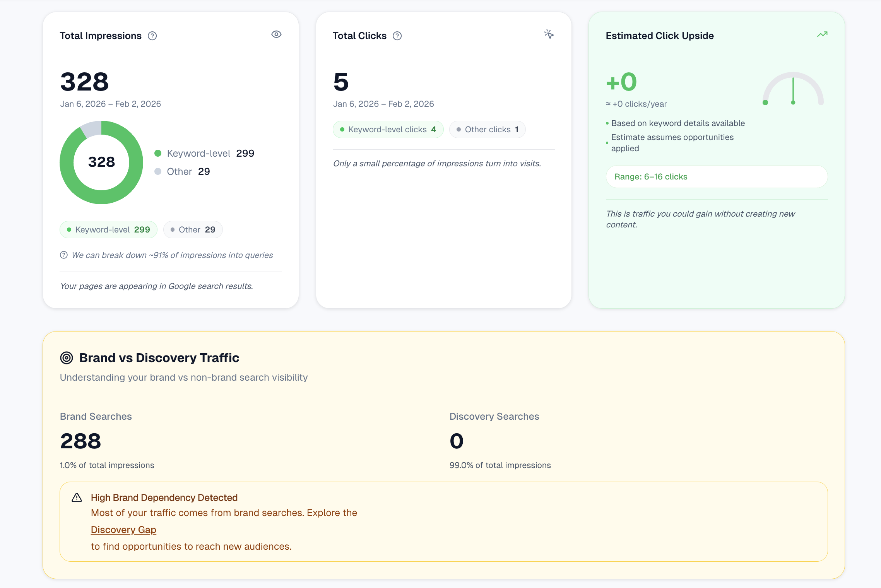Toggle the Keyword-level 299 impressions chip
881x588 pixels.
click(108, 229)
